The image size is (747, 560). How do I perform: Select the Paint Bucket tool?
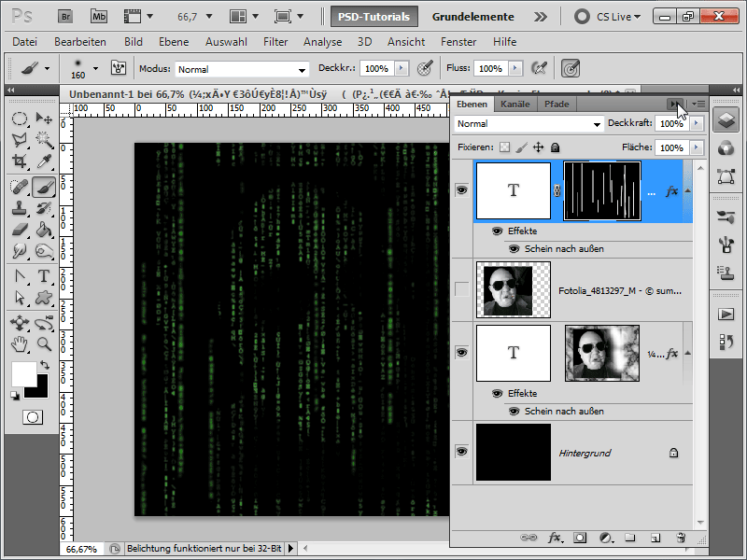pyautogui.click(x=44, y=230)
